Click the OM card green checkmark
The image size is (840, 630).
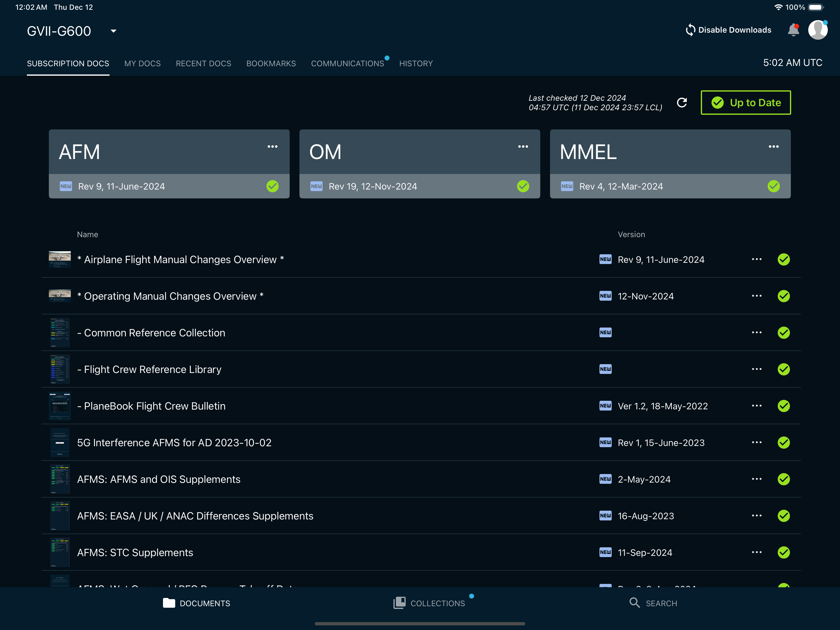[x=523, y=186]
